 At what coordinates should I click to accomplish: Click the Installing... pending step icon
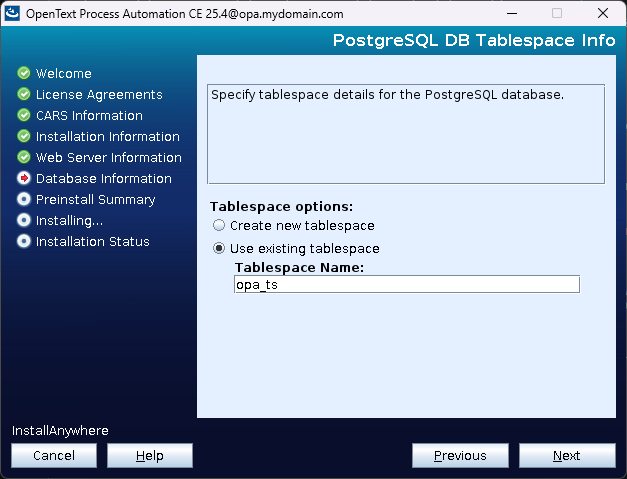click(x=24, y=220)
